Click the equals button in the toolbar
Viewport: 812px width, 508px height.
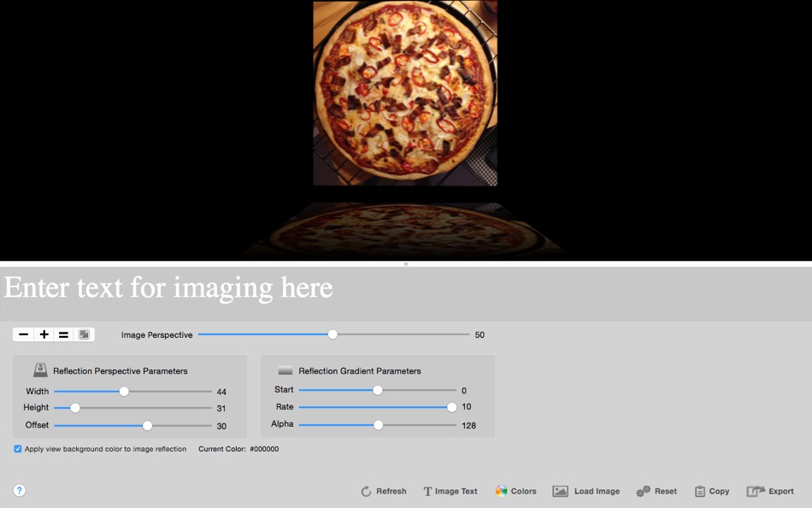pos(63,334)
